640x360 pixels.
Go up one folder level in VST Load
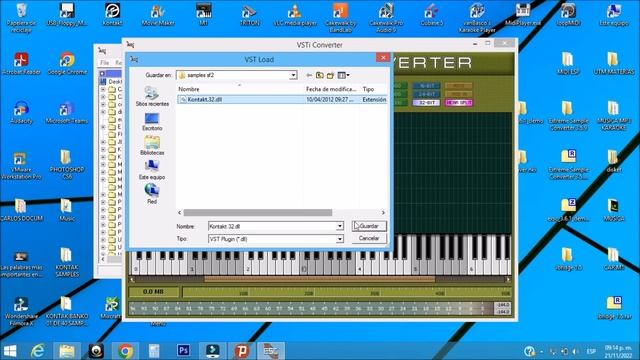click(x=320, y=75)
